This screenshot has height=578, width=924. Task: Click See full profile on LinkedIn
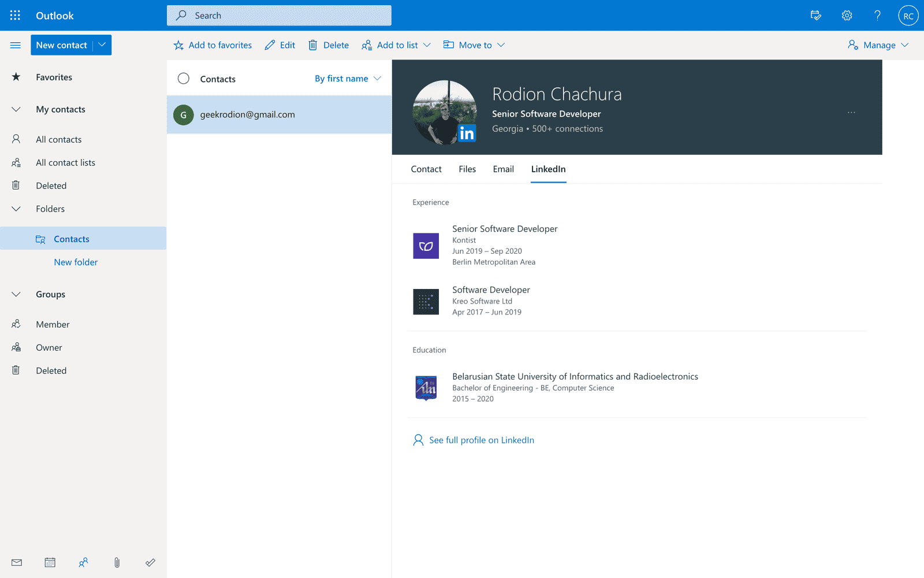(482, 440)
